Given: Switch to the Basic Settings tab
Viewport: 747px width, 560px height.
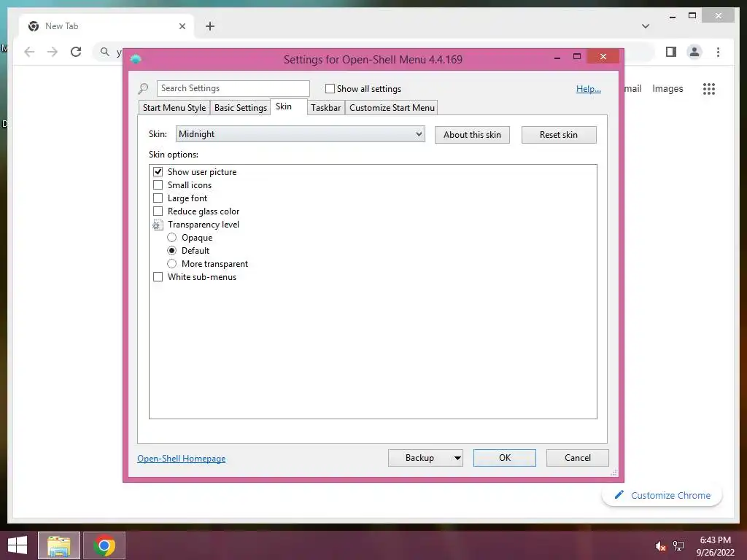Looking at the screenshot, I should tap(241, 108).
